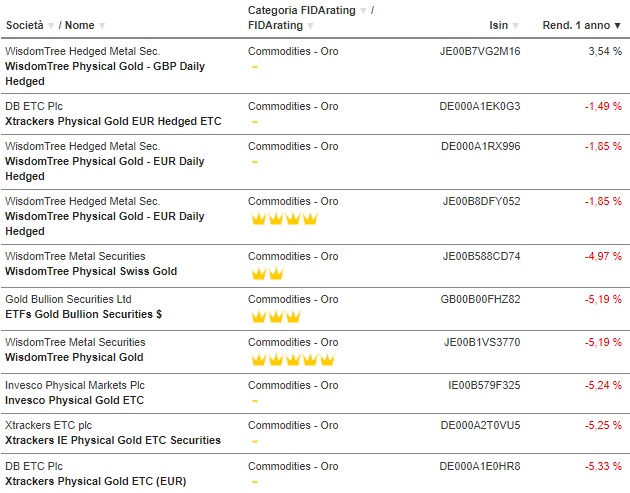Sort by Categoria FIDArating arrow
This screenshot has width=630, height=493.
(x=363, y=11)
